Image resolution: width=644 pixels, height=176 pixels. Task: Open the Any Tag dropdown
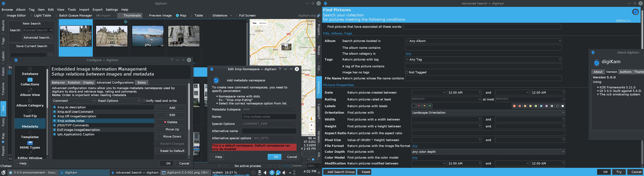pos(483,59)
